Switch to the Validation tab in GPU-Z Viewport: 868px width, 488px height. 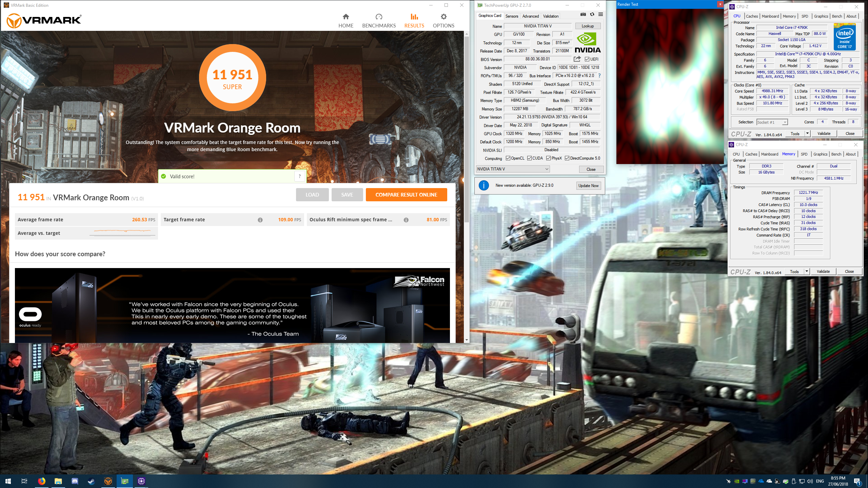[551, 16]
